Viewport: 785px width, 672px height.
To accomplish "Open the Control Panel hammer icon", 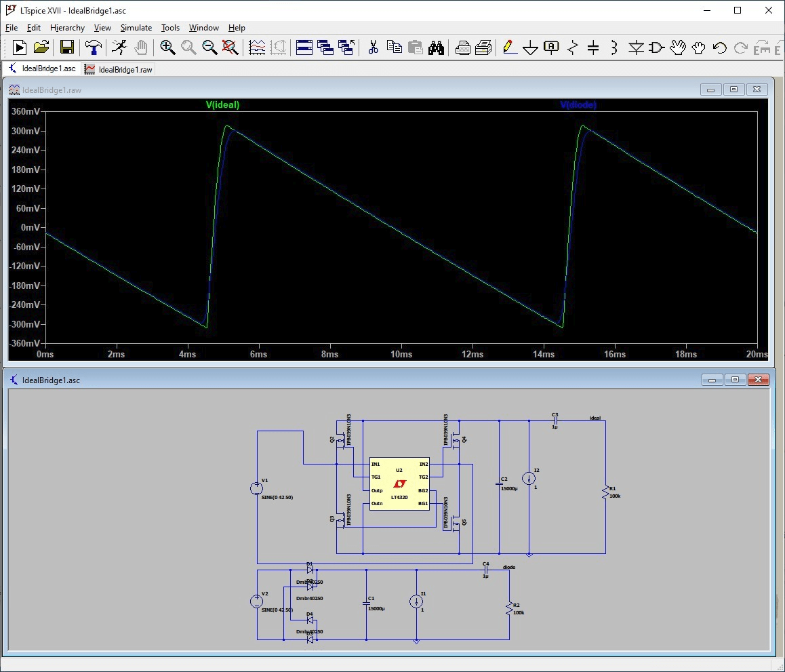I will point(93,47).
